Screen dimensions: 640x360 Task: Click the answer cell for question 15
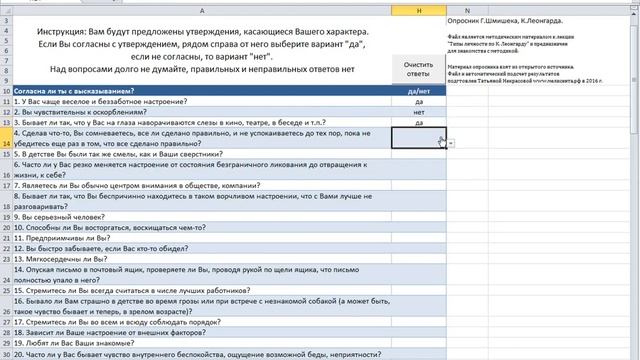pyautogui.click(x=419, y=291)
